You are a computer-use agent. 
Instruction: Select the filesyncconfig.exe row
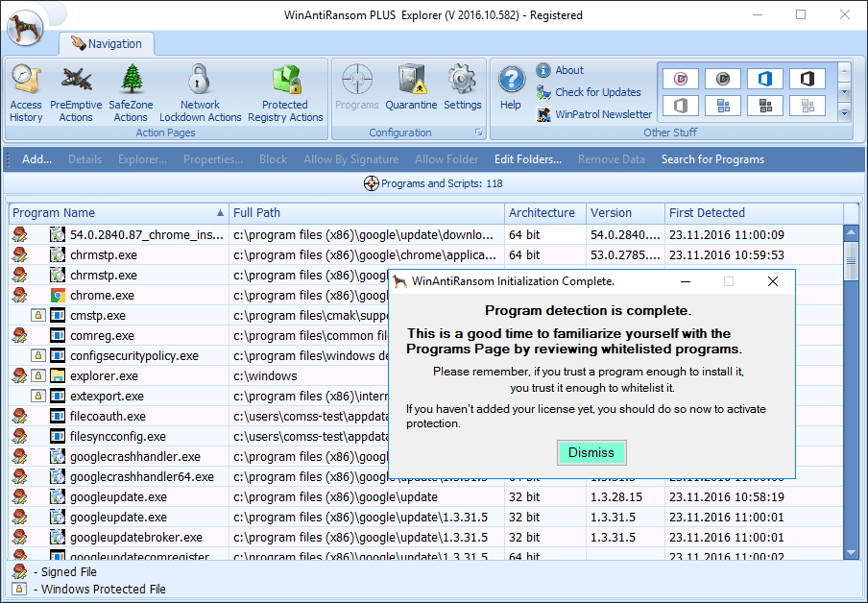coord(200,436)
